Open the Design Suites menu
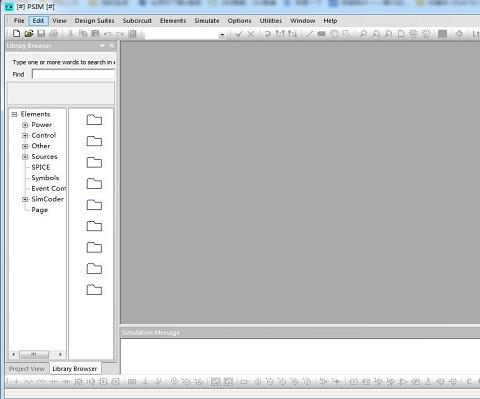This screenshot has height=399, width=480. (94, 21)
